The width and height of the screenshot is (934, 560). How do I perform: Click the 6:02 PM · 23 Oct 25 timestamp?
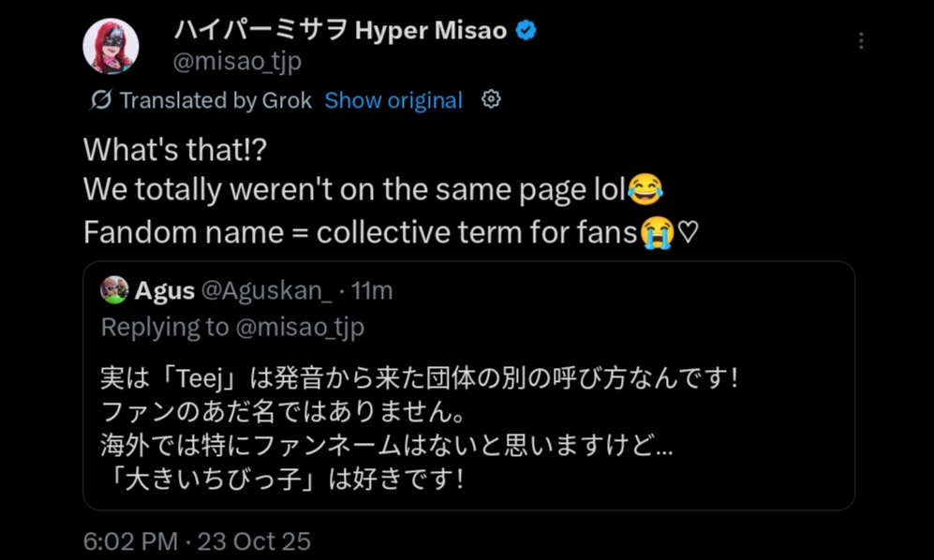coord(197,540)
